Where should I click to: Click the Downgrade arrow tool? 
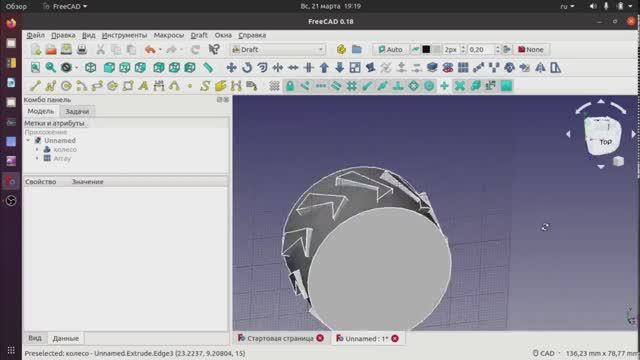click(x=340, y=68)
